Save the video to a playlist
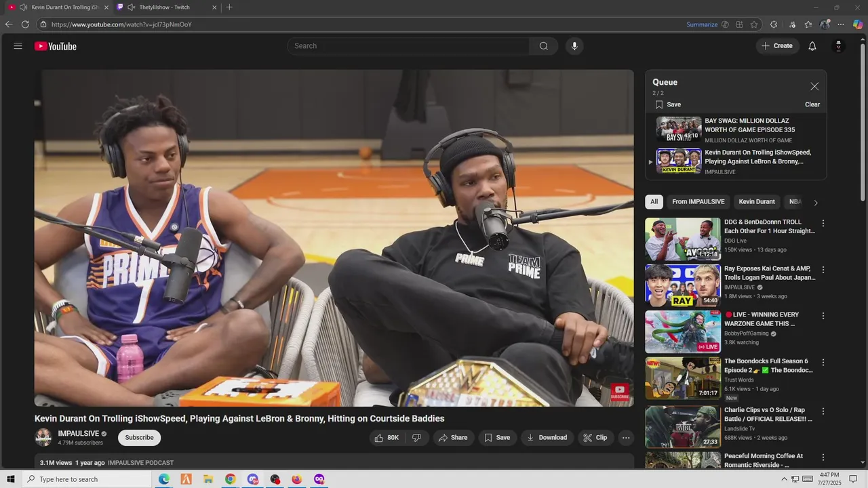This screenshot has height=488, width=868. pyautogui.click(x=497, y=438)
